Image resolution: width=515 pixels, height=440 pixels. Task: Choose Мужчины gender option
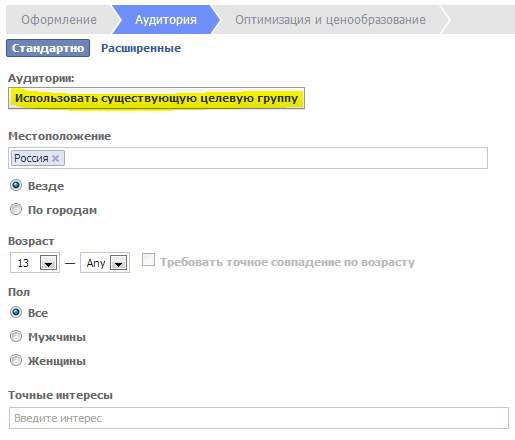click(x=16, y=336)
